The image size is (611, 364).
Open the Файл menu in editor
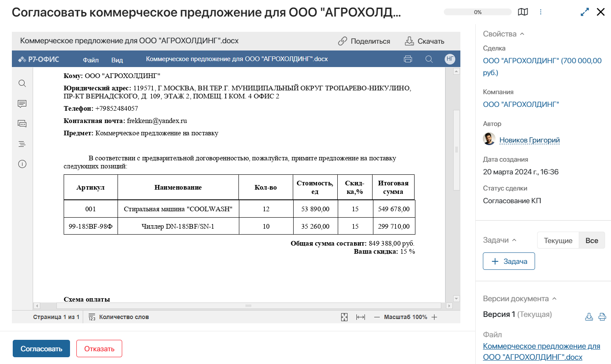(x=91, y=60)
